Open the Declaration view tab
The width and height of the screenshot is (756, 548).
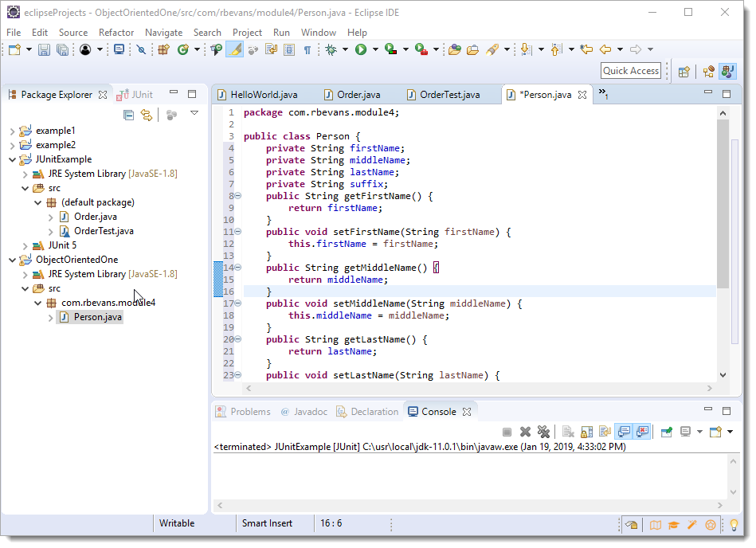(368, 412)
